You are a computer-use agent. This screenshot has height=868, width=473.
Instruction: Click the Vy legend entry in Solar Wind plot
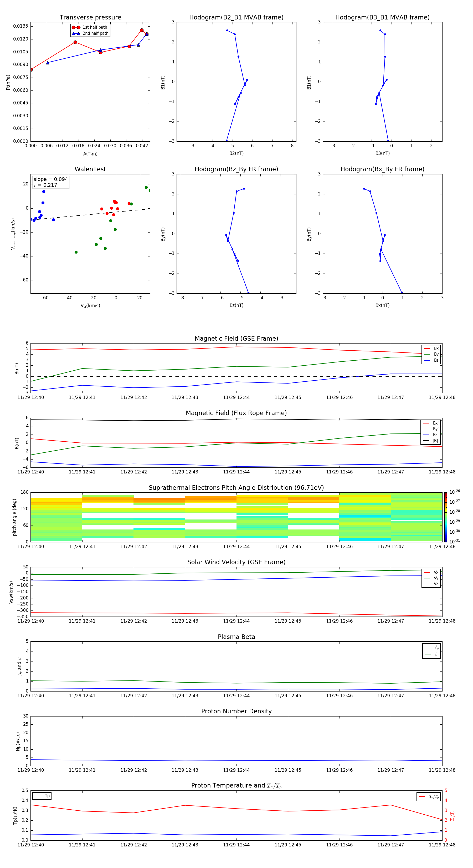tap(431, 578)
